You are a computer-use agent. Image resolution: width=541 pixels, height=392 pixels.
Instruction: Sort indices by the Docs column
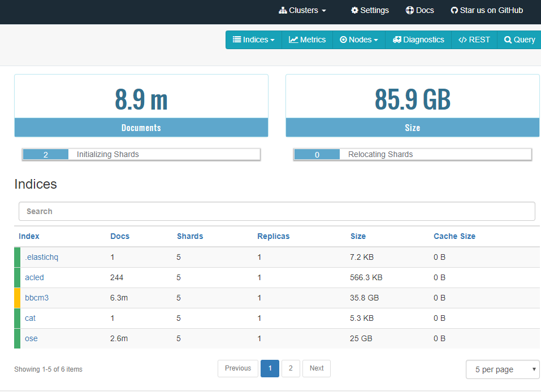click(120, 236)
